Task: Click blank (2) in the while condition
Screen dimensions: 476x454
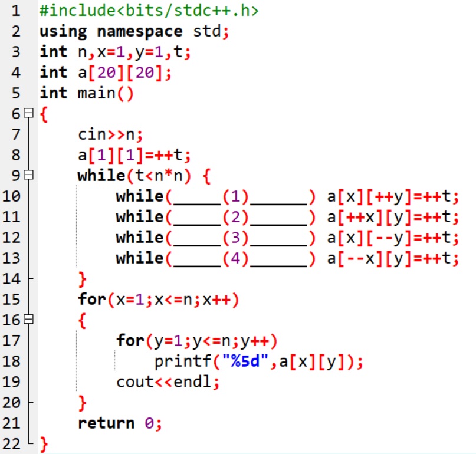Action: (x=240, y=218)
